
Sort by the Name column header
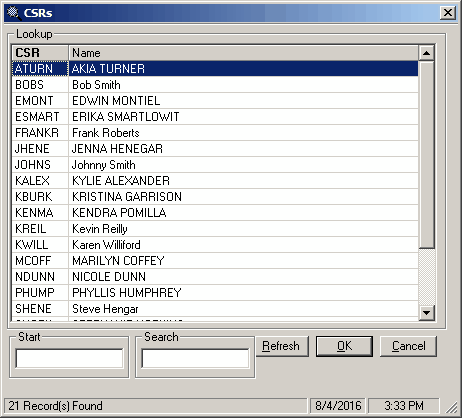click(243, 53)
